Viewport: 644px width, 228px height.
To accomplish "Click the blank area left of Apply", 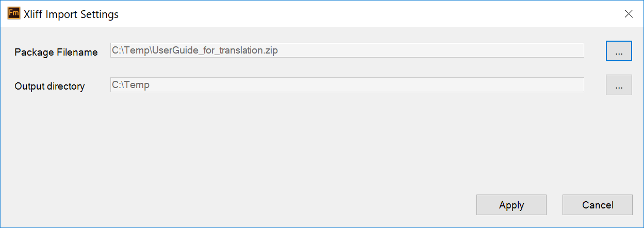I will (x=258, y=205).
